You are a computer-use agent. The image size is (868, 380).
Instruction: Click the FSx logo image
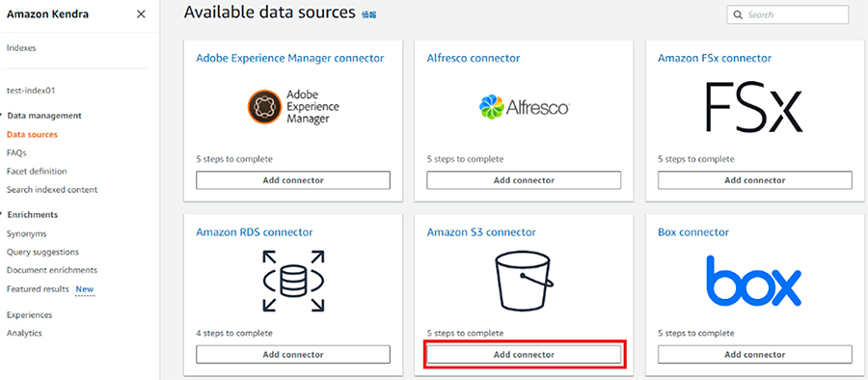click(x=754, y=106)
